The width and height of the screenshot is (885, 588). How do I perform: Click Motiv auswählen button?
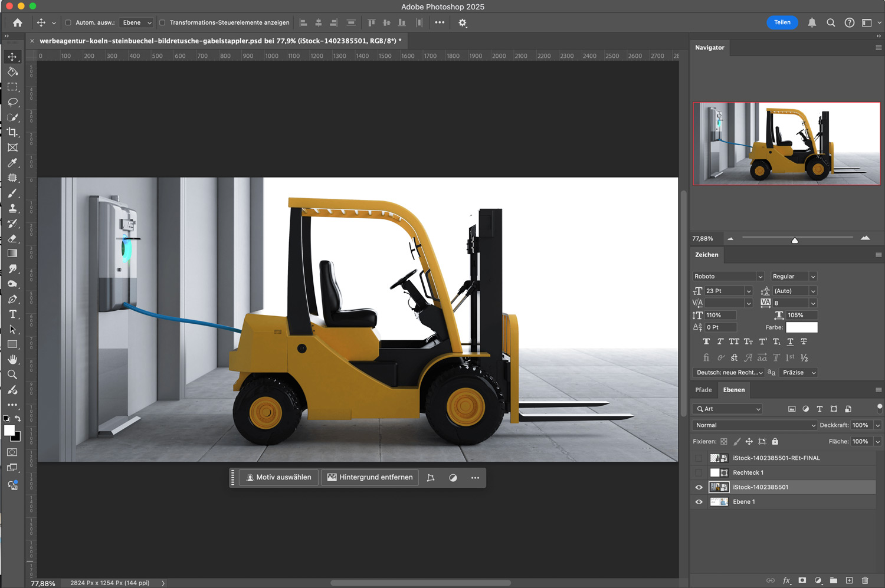point(278,477)
